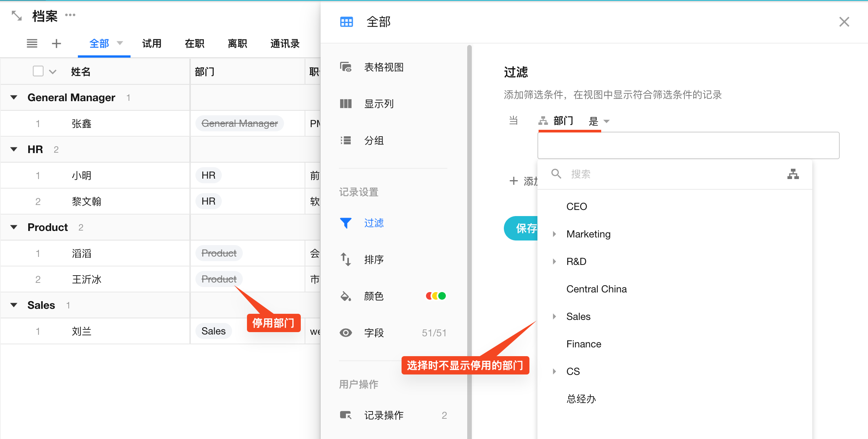Image resolution: width=868 pixels, height=439 pixels.
Task: Open 表格视图 settings via its icon
Action: [346, 67]
